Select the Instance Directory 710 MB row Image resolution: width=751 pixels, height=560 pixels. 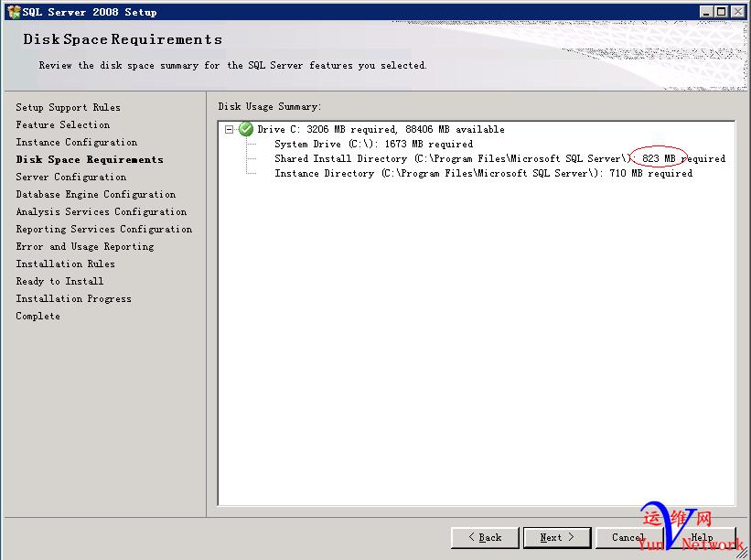483,173
